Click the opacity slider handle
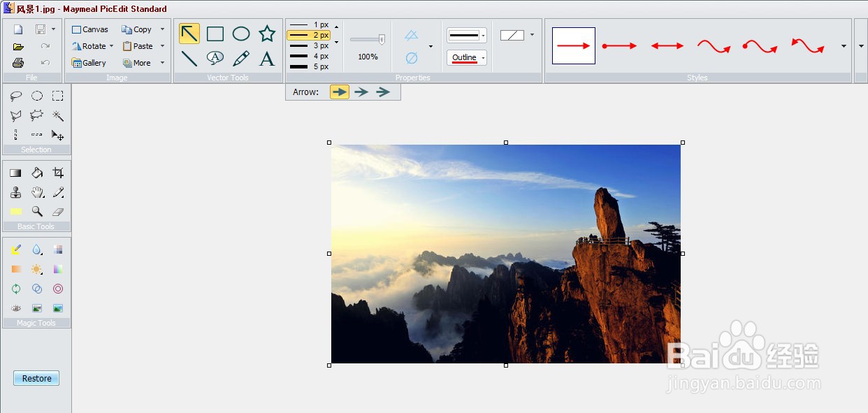 tap(382, 40)
